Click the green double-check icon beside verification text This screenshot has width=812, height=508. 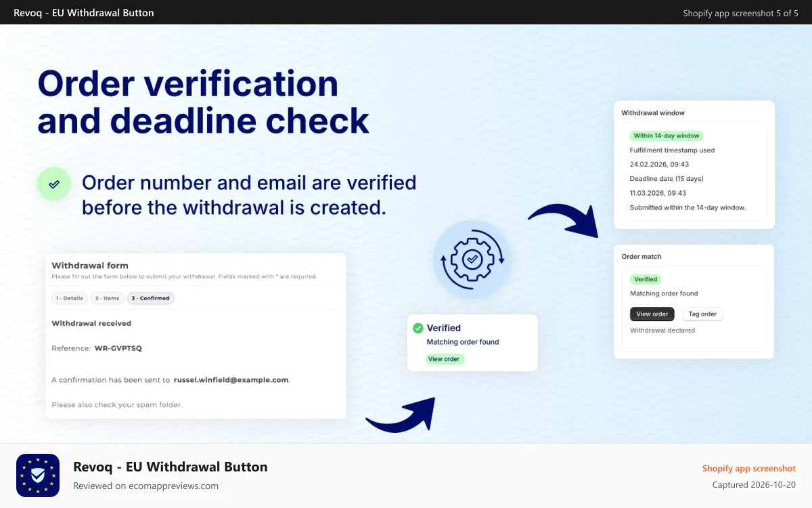pyautogui.click(x=53, y=184)
